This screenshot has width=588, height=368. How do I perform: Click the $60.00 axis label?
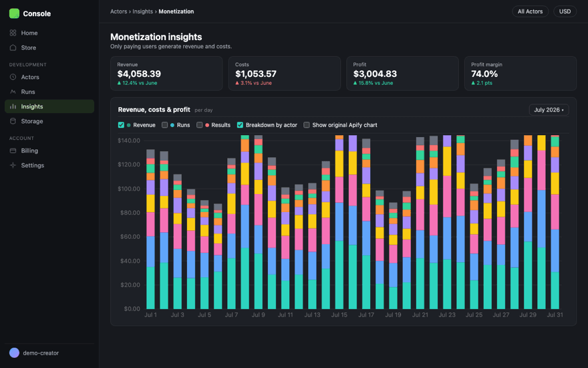coord(130,237)
